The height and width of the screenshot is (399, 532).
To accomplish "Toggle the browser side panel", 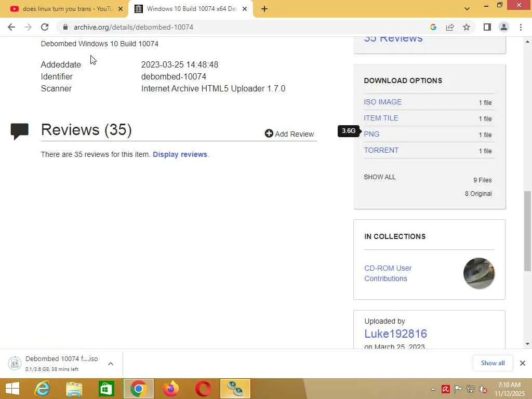I will tap(487, 27).
